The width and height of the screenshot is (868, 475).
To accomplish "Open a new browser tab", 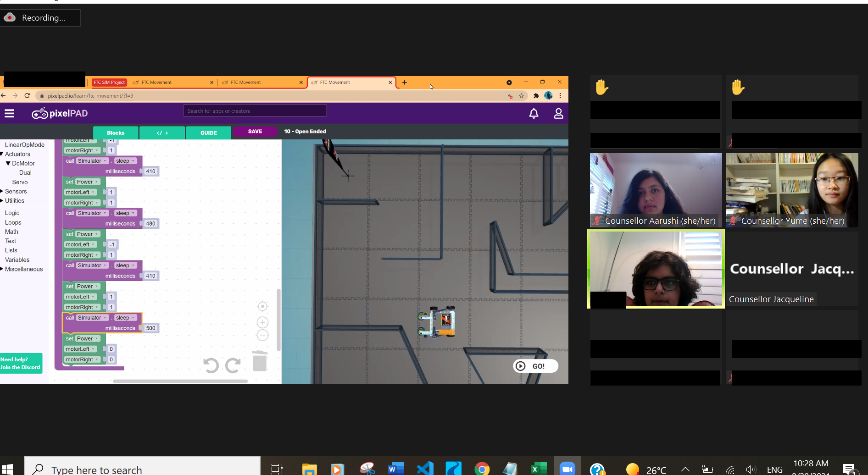I will 404,83.
